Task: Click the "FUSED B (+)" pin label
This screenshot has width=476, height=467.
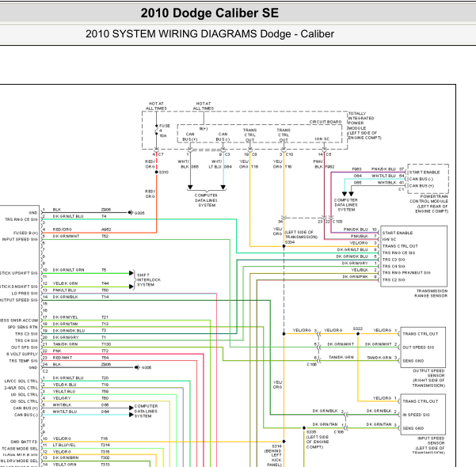Action: pos(25,233)
